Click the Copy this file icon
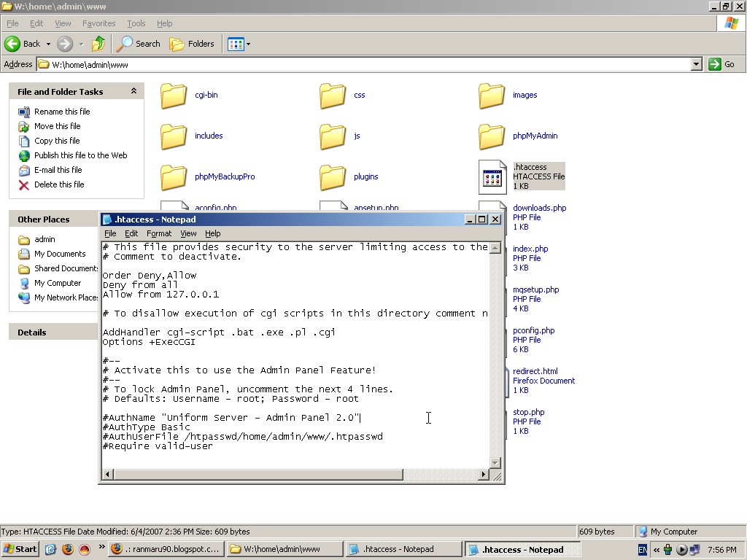The height and width of the screenshot is (560, 747). pos(24,141)
